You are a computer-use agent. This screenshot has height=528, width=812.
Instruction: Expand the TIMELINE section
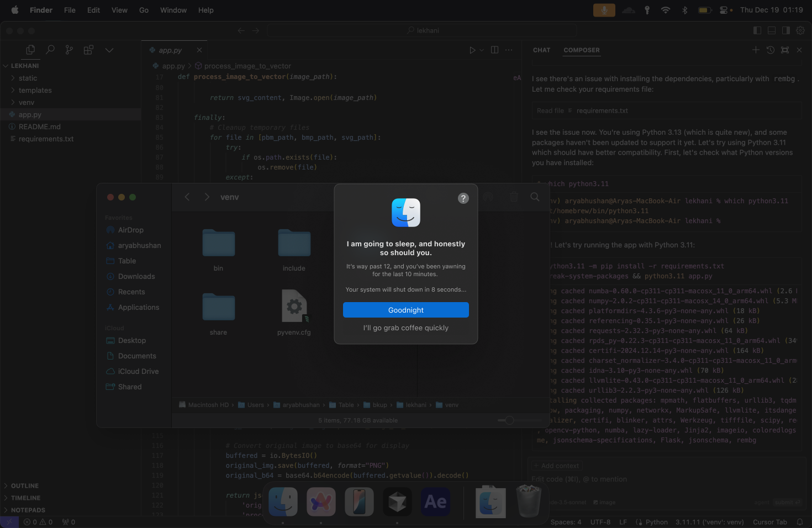click(x=71, y=498)
